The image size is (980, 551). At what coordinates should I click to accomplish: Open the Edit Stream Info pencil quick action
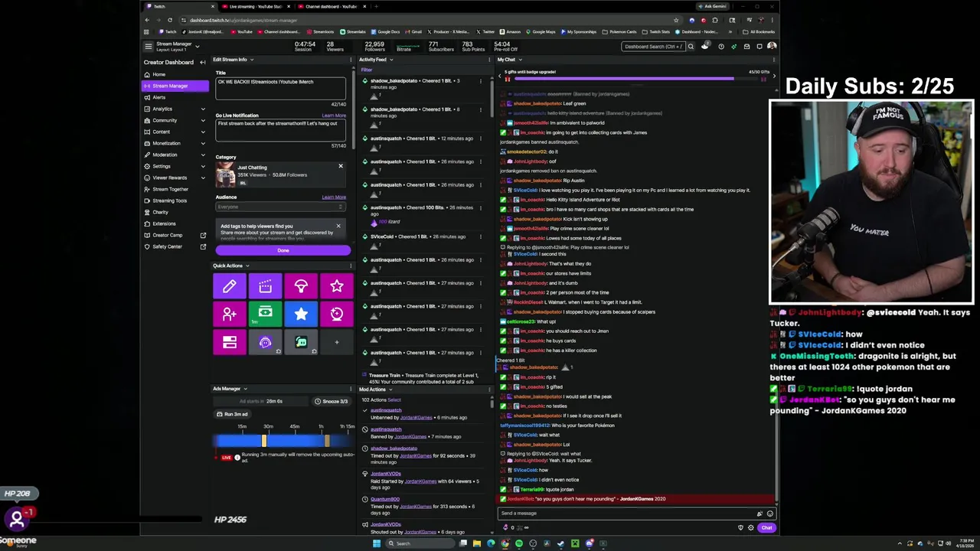[x=229, y=286]
